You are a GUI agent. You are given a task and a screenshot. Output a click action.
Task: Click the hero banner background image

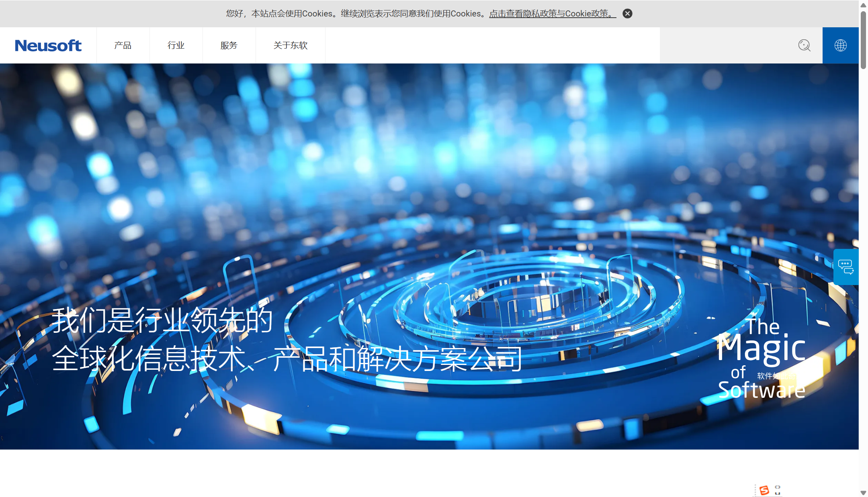pyautogui.click(x=434, y=181)
